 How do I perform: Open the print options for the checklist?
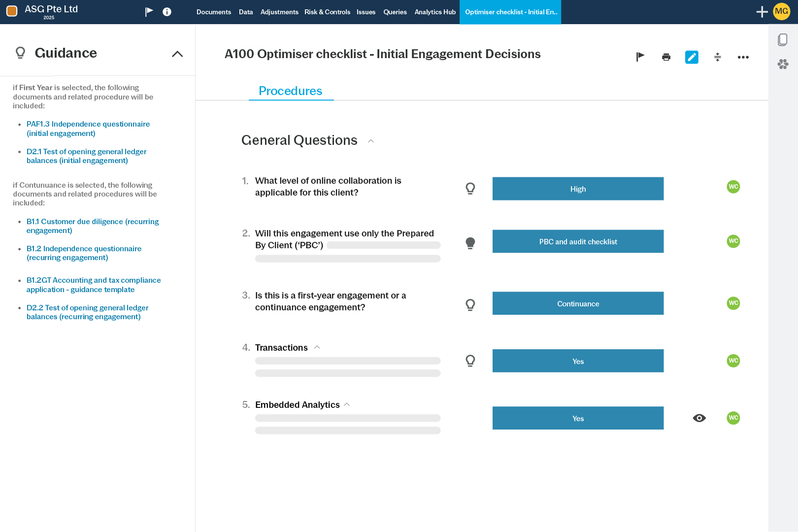(x=666, y=57)
